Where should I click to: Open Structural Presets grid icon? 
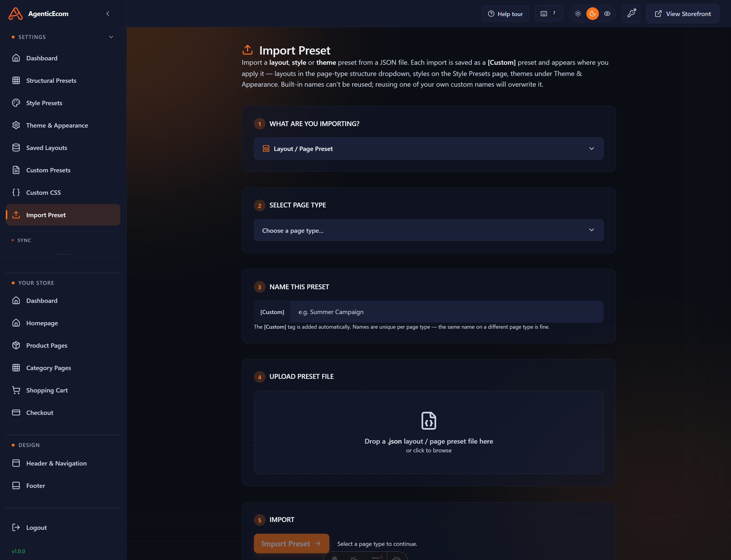[16, 80]
